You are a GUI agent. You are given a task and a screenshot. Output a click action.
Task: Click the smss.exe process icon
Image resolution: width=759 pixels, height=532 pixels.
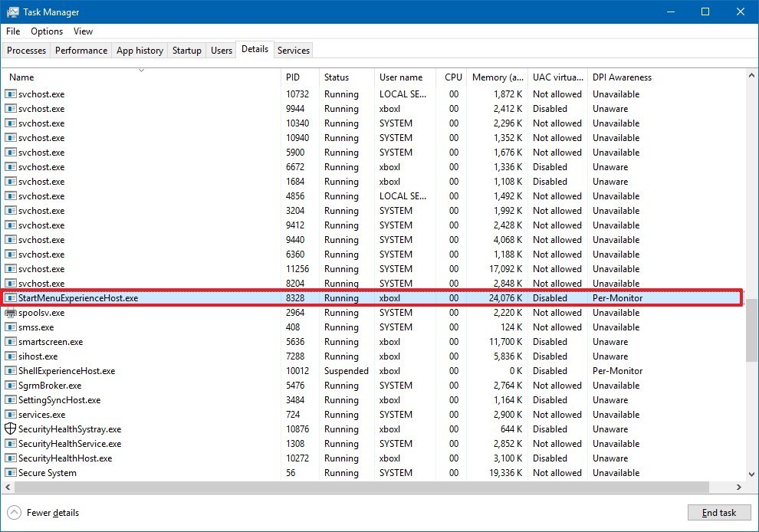click(10, 327)
